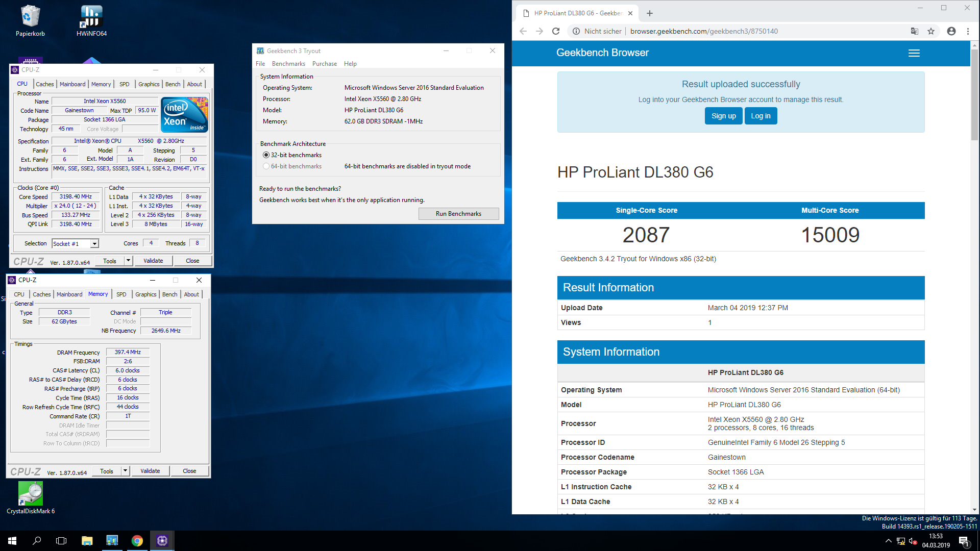This screenshot has height=551, width=980.
Task: Click the Log in button
Action: coord(761,116)
